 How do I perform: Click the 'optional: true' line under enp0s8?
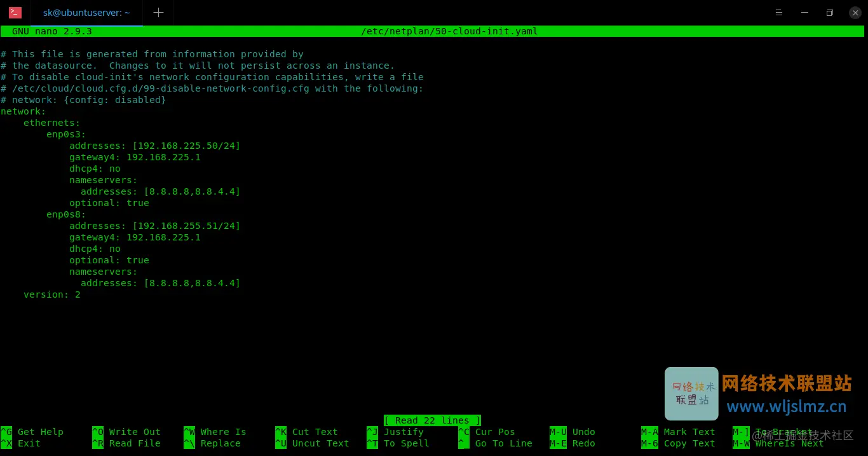(109, 260)
